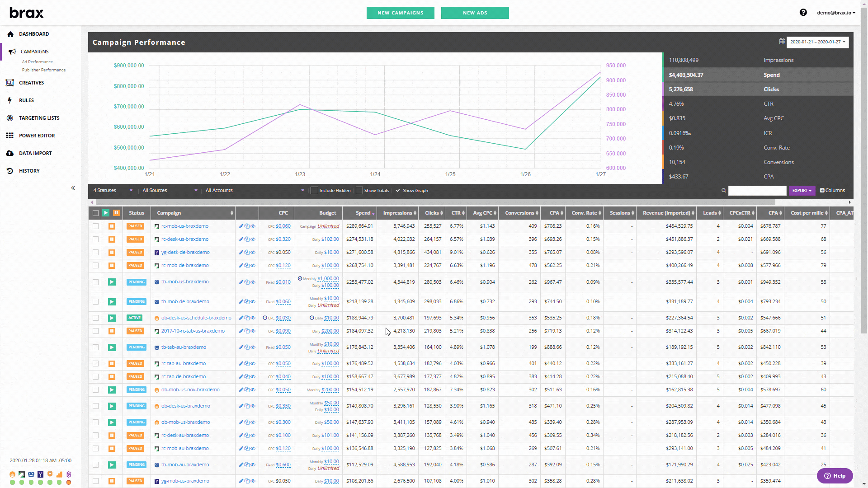Select the Spend metric row in graph legend

pos(758,75)
